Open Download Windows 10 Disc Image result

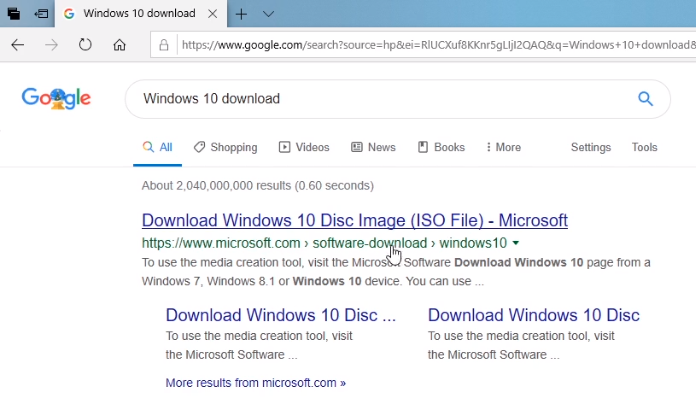[x=354, y=220]
